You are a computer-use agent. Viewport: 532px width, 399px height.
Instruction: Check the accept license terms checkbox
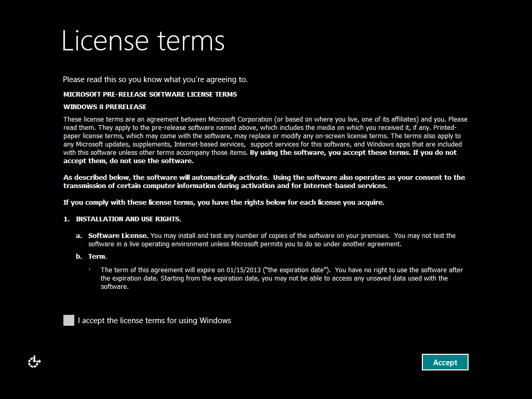[x=69, y=320]
